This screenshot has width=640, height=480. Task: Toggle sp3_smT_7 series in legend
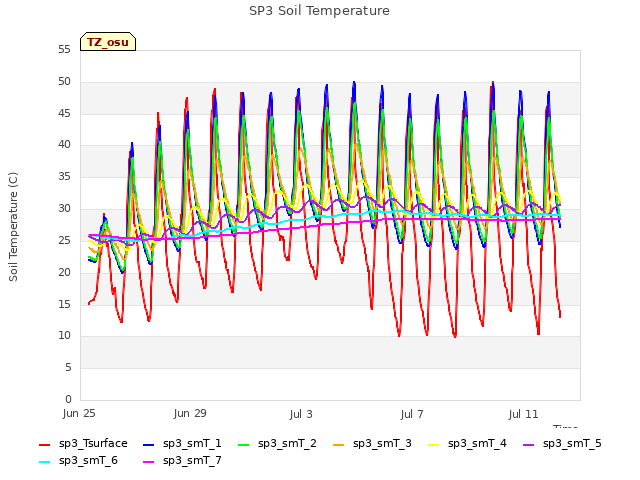tap(182, 460)
